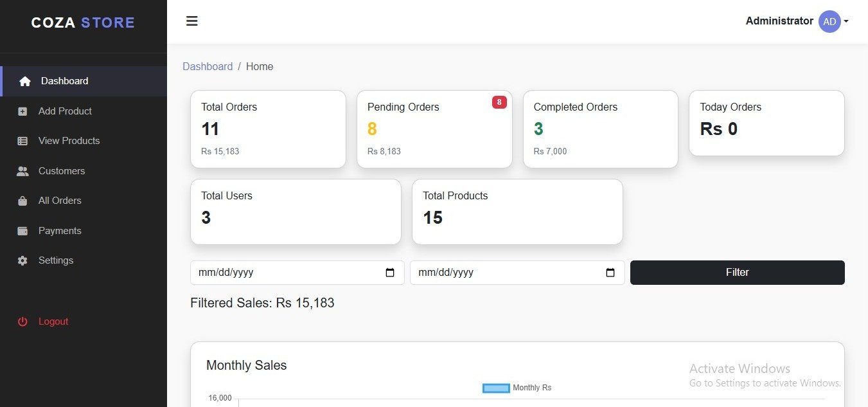
Task: Follow the Dashboard breadcrumb link
Action: click(208, 66)
